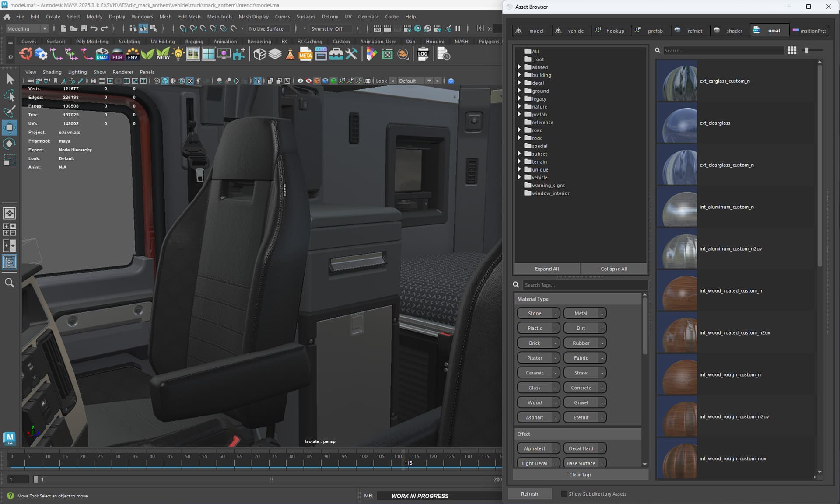The height and width of the screenshot is (504, 840).
Task: Open the HUB shelf tool
Action: coord(117,54)
